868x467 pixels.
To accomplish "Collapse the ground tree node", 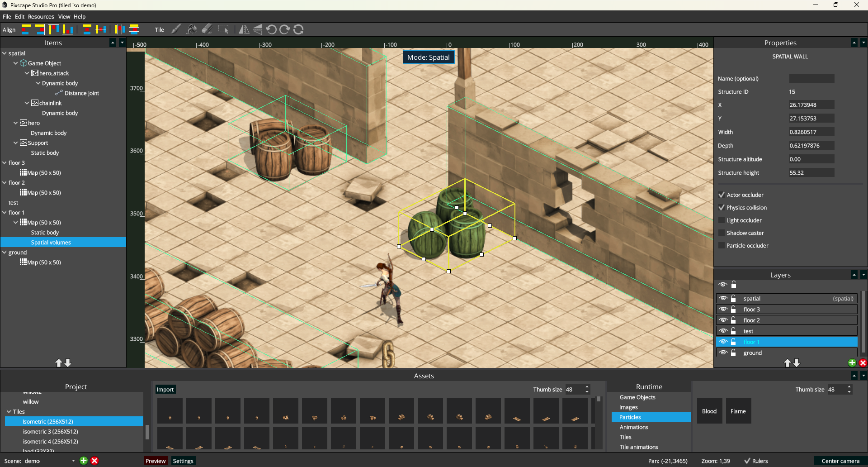I will click(x=5, y=253).
